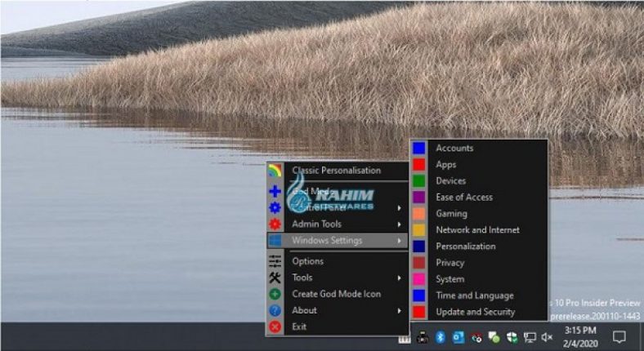Open the Windows Security shield tray icon
This screenshot has height=351, width=644.
pyautogui.click(x=512, y=337)
